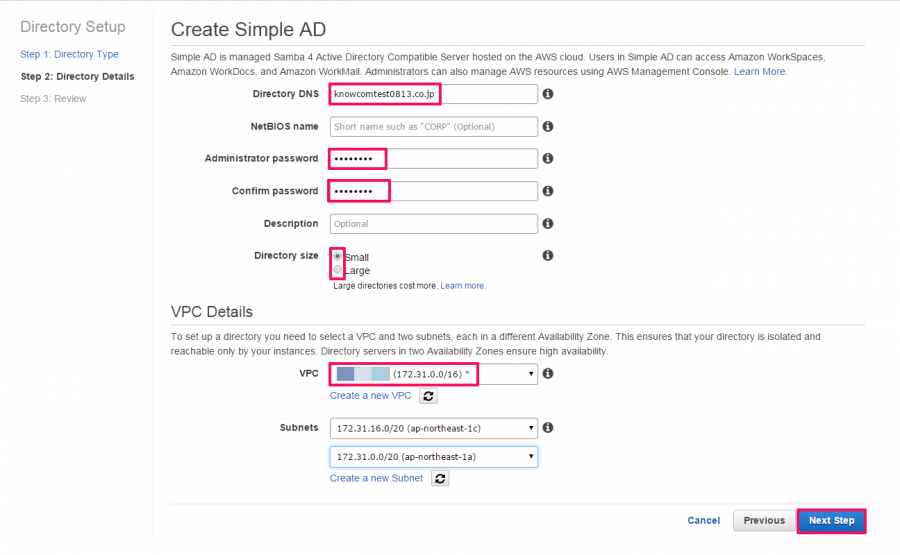The height and width of the screenshot is (555, 900).
Task: Click the Next Step button
Action: click(832, 521)
